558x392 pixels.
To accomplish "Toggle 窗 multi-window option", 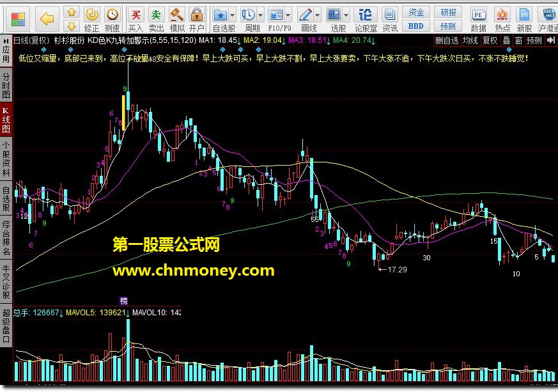I will 519,40.
